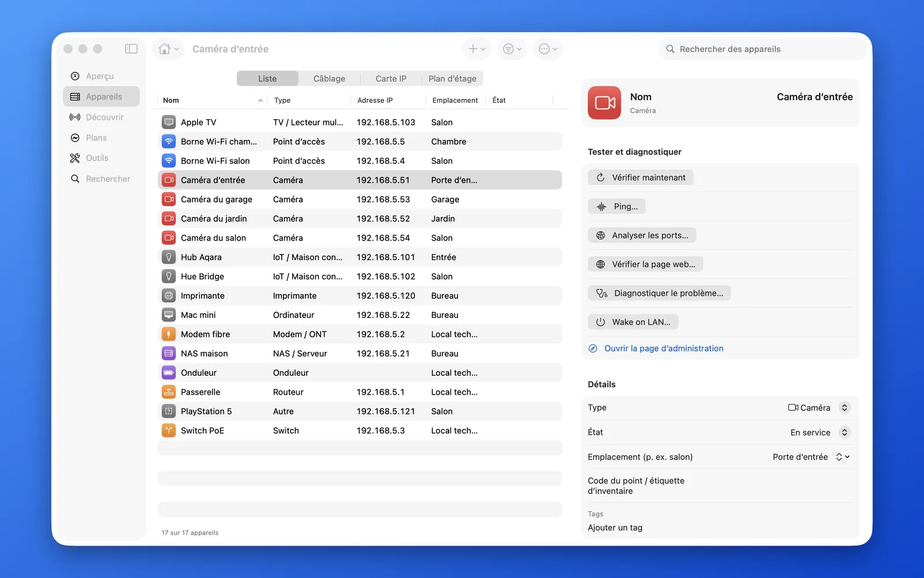The height and width of the screenshot is (578, 924).
Task: Select the Chambre location cell
Action: [449, 142]
